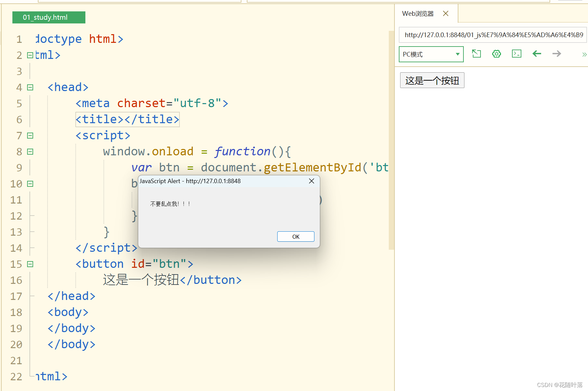Close the Web浏览器 tab
Screen dimensions: 588x391
[446, 14]
